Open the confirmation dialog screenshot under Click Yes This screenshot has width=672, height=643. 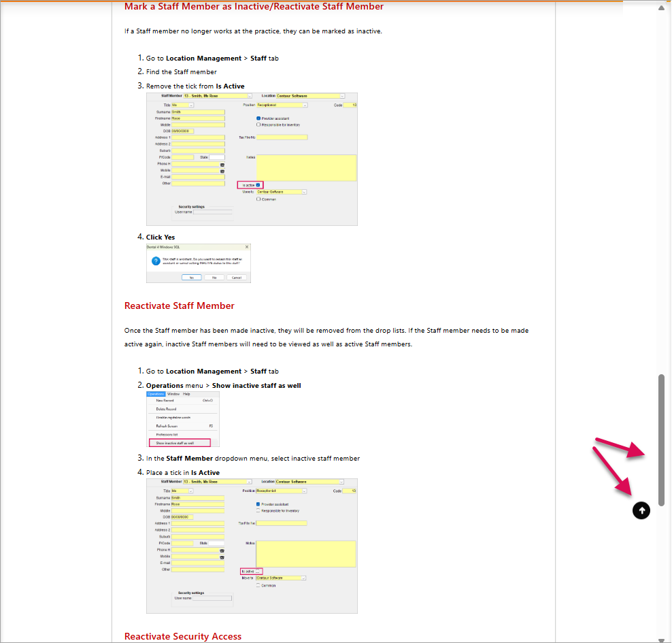pos(199,263)
